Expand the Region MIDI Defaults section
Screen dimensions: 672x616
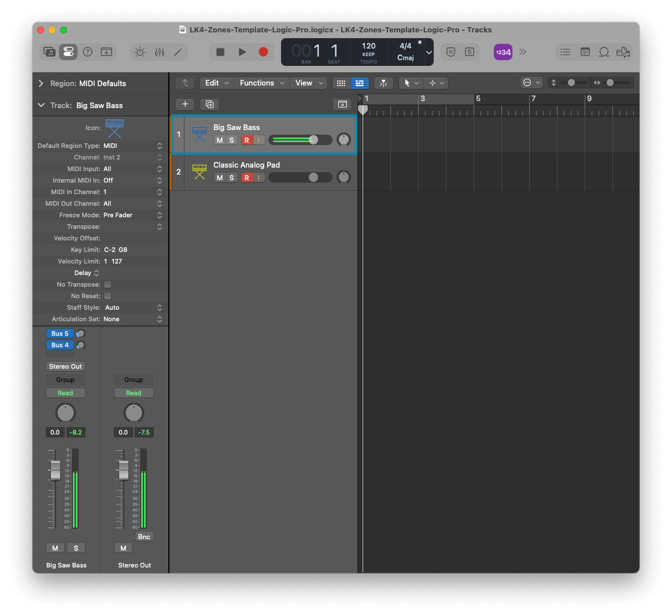tap(41, 84)
